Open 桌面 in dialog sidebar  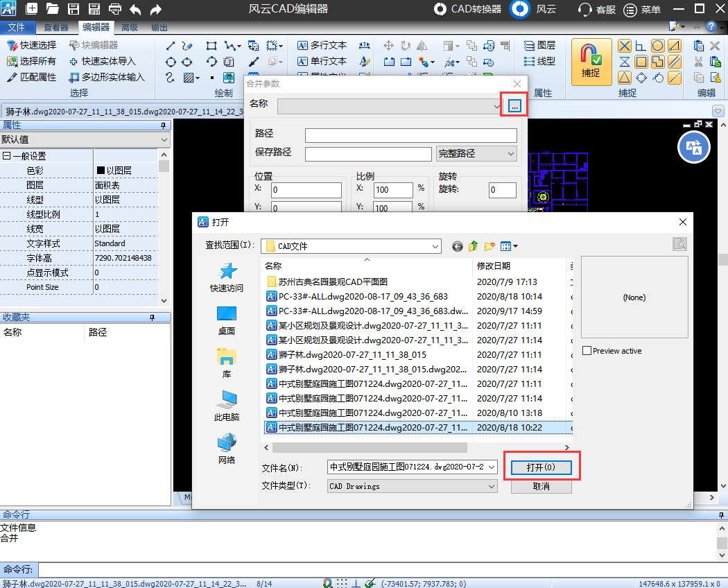click(x=227, y=320)
